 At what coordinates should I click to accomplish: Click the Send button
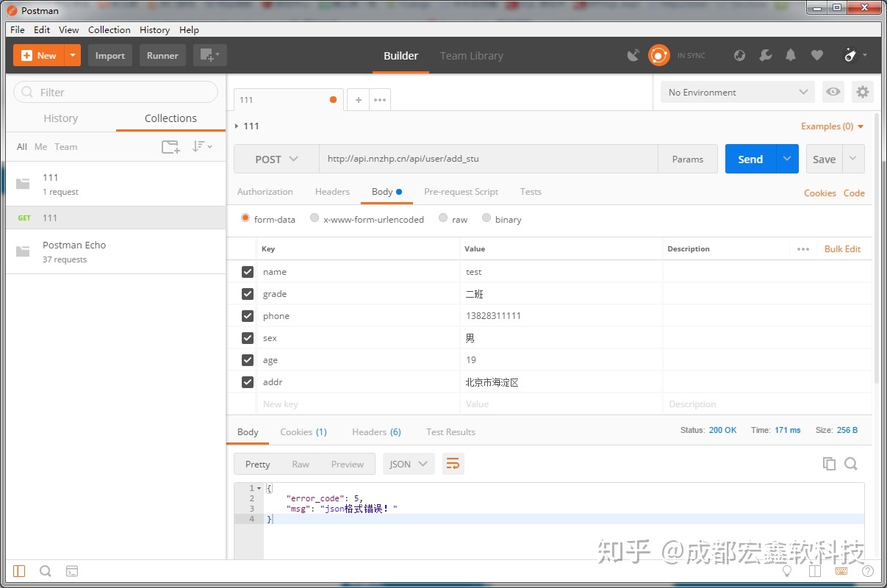[750, 159]
